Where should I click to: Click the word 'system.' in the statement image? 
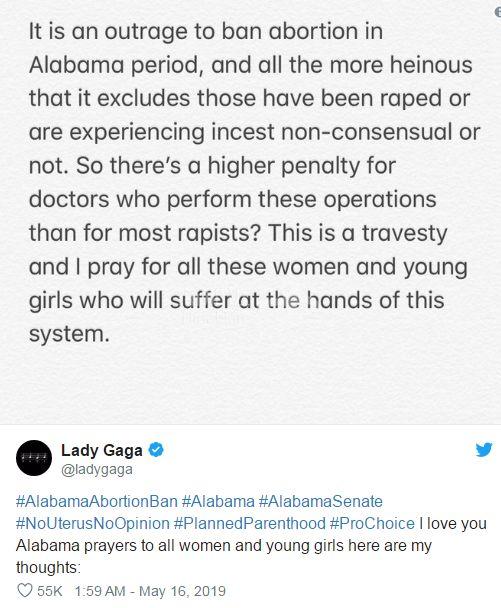pyautogui.click(x=69, y=334)
